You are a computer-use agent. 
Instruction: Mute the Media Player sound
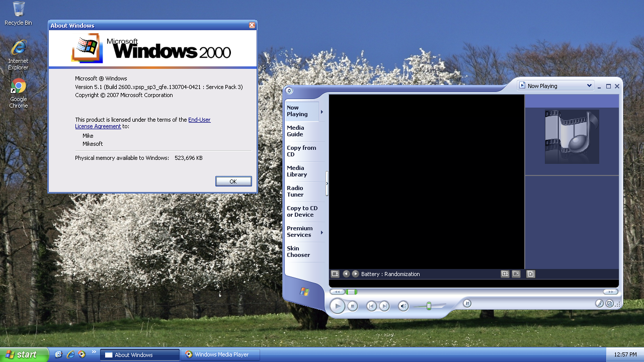(x=403, y=306)
